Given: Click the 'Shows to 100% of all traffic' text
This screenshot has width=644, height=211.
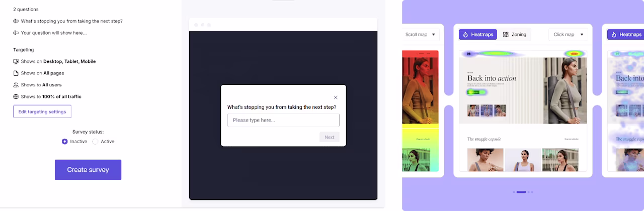Looking at the screenshot, I should [x=51, y=96].
